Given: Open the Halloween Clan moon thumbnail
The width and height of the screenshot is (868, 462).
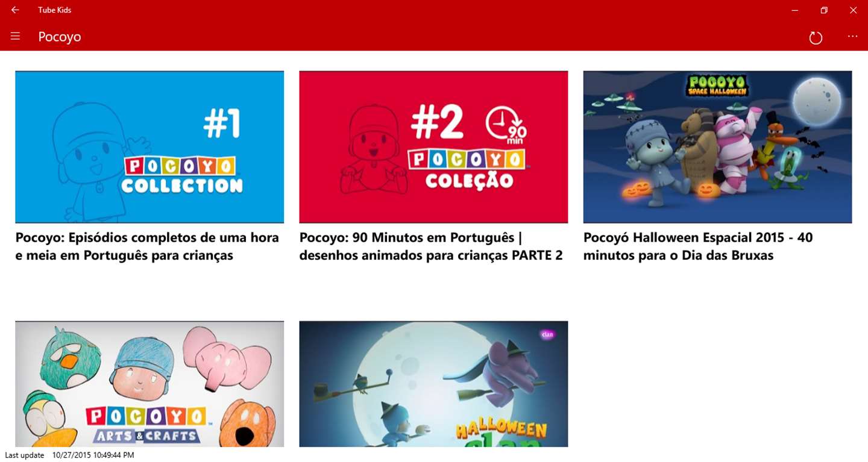Looking at the screenshot, I should pos(433,384).
